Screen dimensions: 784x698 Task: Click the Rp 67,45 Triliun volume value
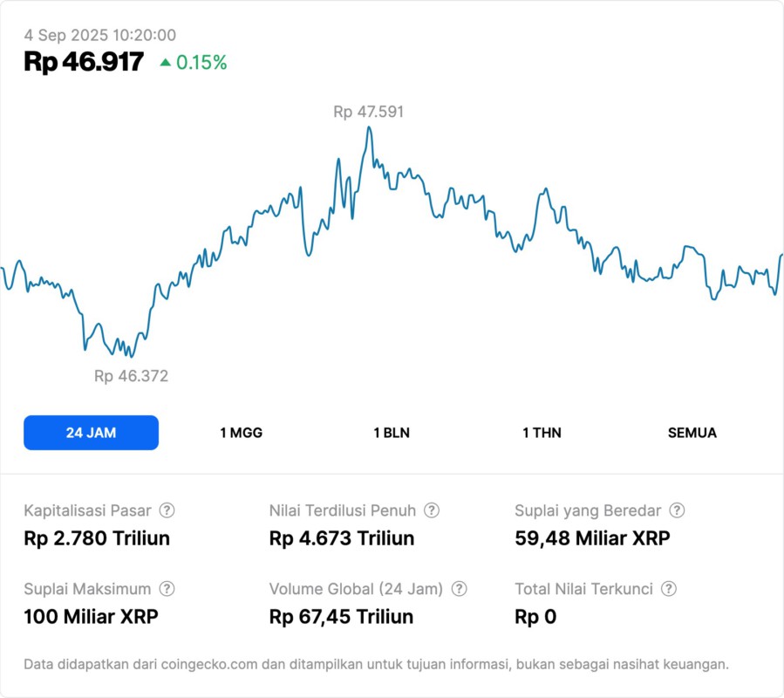pos(341,617)
